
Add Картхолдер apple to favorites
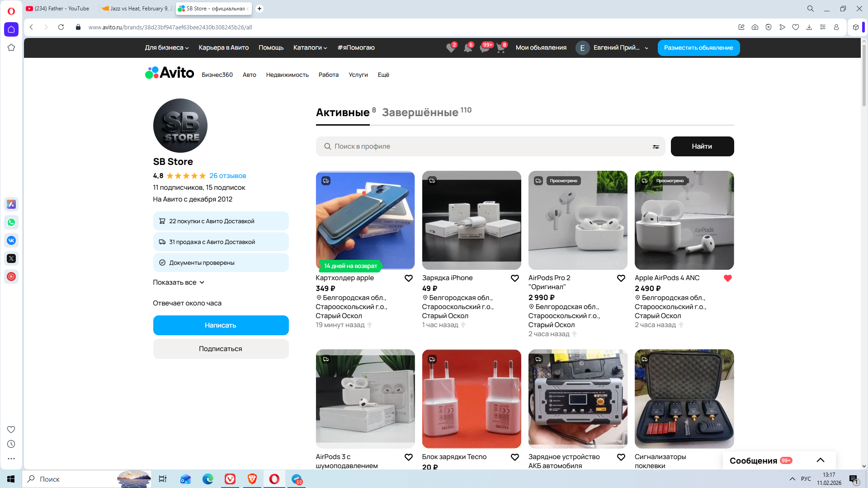tap(408, 278)
